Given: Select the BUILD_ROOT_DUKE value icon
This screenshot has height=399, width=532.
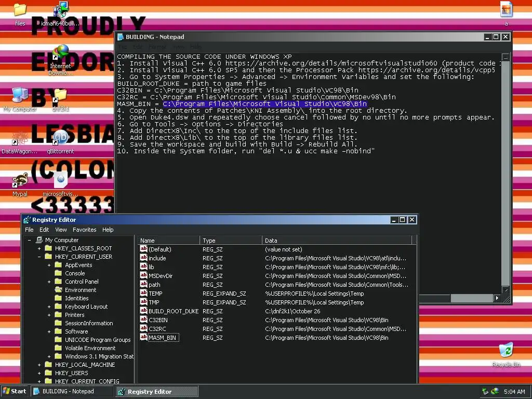Looking at the screenshot, I should (143, 311).
